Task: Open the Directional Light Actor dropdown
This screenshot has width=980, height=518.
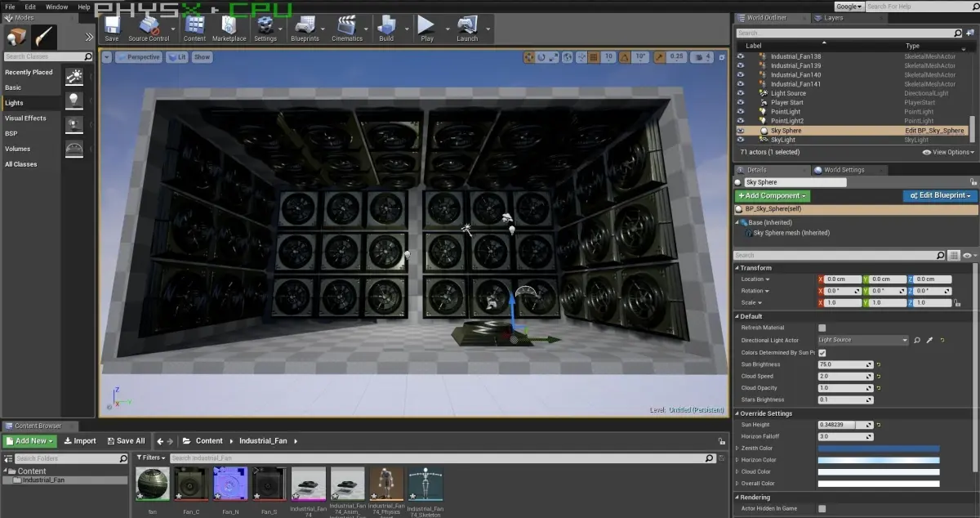Action: coord(863,340)
